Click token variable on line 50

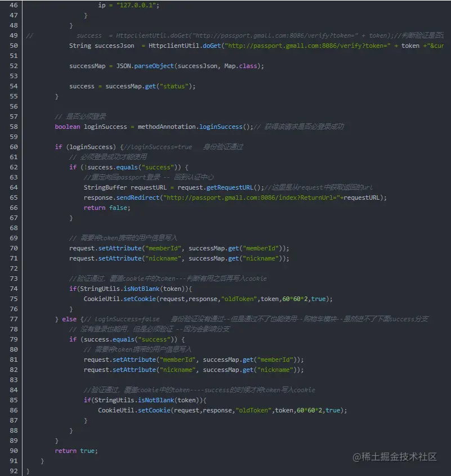click(x=410, y=46)
